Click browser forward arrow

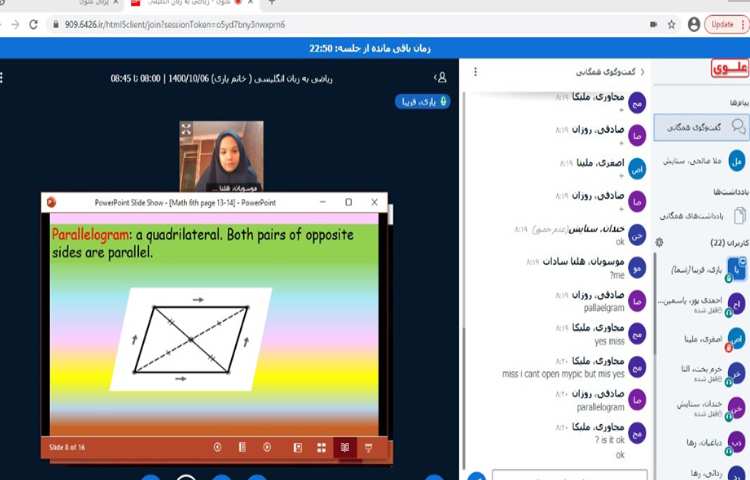15,24
